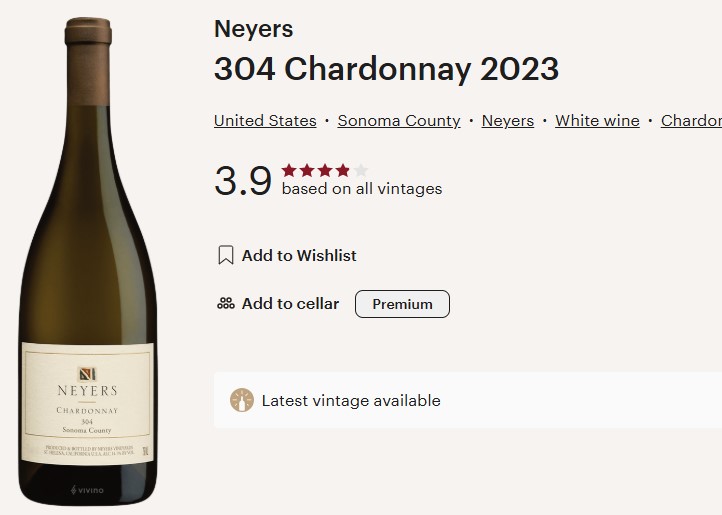This screenshot has width=722, height=515.
Task: Click the Premium badge button
Action: click(402, 304)
